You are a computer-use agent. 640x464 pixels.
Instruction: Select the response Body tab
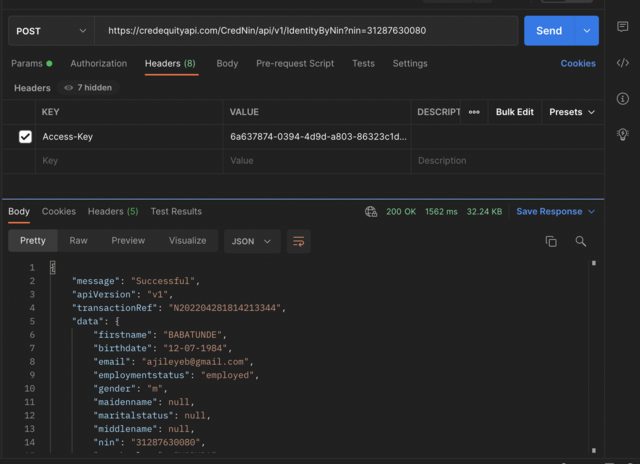[x=19, y=211]
